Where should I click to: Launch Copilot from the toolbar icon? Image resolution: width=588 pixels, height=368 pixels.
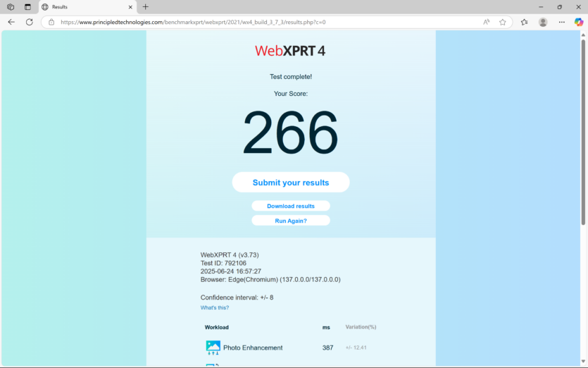579,22
